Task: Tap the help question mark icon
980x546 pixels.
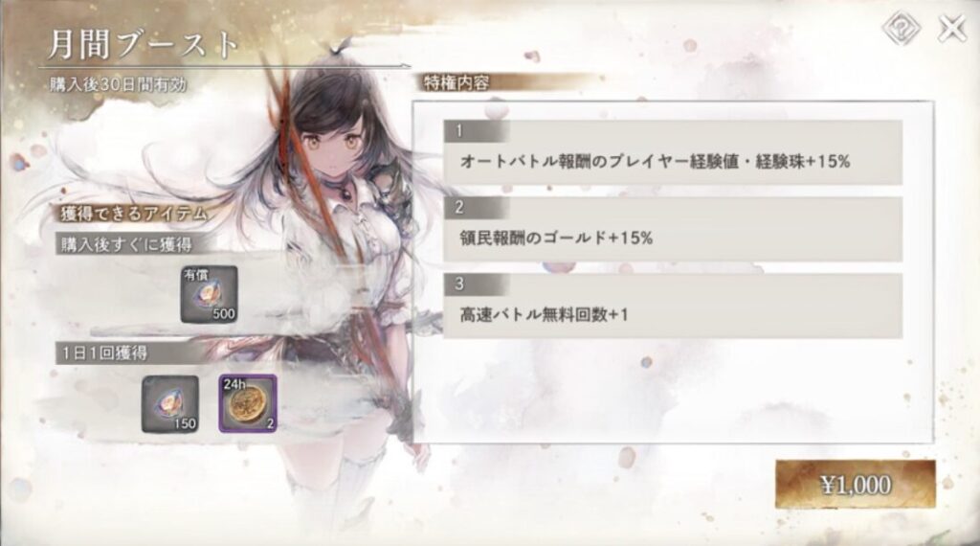Action: (x=901, y=28)
